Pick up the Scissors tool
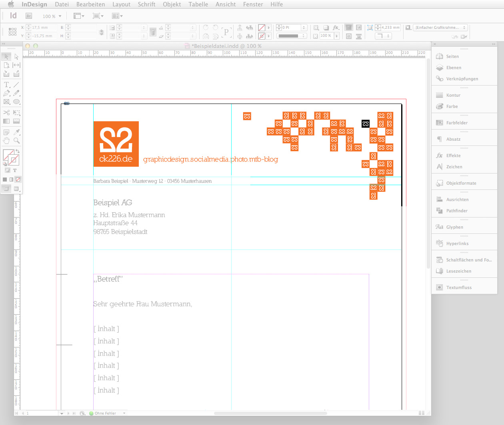The height and width of the screenshot is (425, 504). coord(6,112)
